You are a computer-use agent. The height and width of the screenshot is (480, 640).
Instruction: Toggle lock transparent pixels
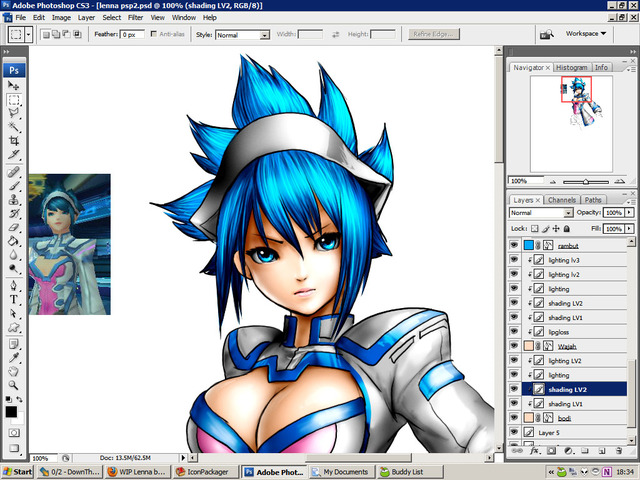[x=534, y=229]
